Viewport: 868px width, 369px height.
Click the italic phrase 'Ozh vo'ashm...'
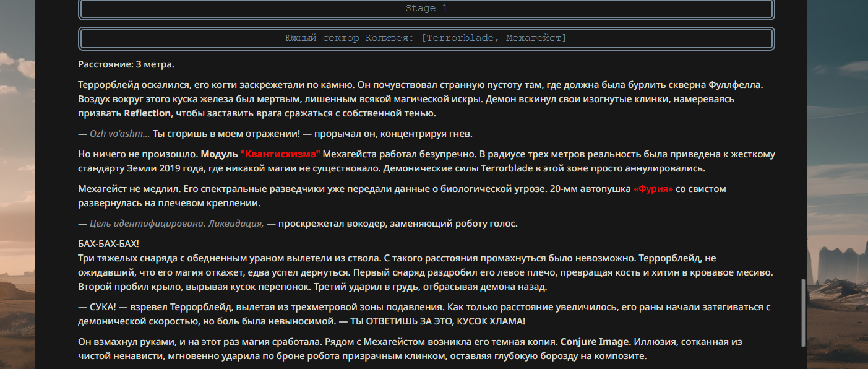coord(119,134)
